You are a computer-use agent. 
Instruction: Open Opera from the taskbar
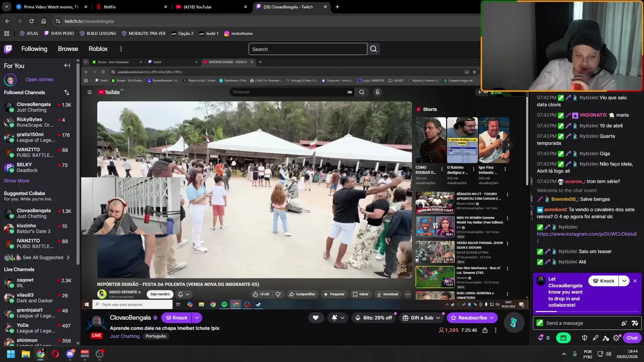[55, 353]
